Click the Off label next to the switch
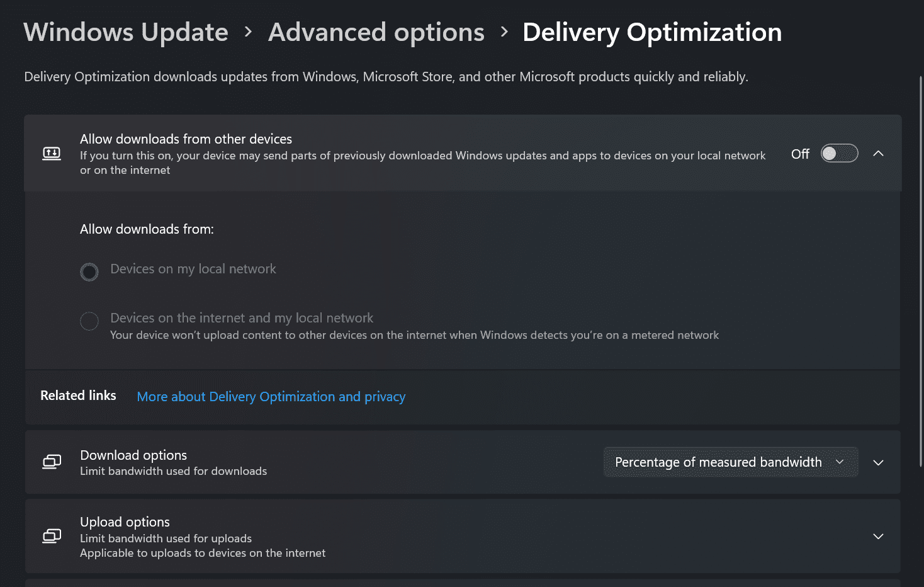The image size is (924, 587). point(800,153)
